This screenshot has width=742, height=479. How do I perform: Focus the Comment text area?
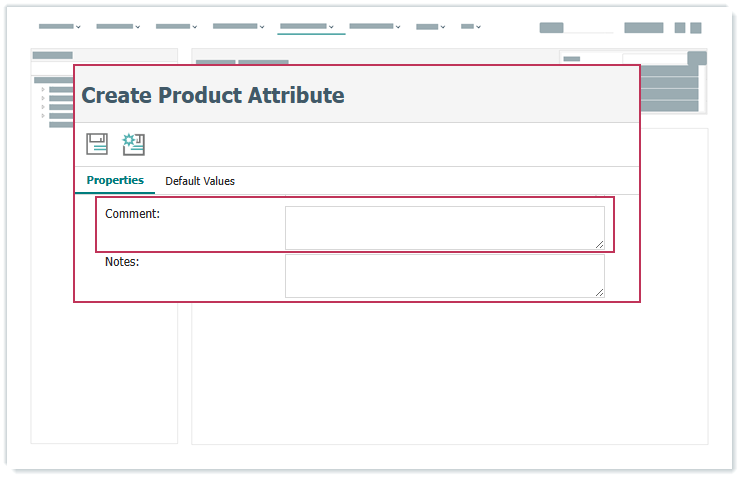coord(444,227)
